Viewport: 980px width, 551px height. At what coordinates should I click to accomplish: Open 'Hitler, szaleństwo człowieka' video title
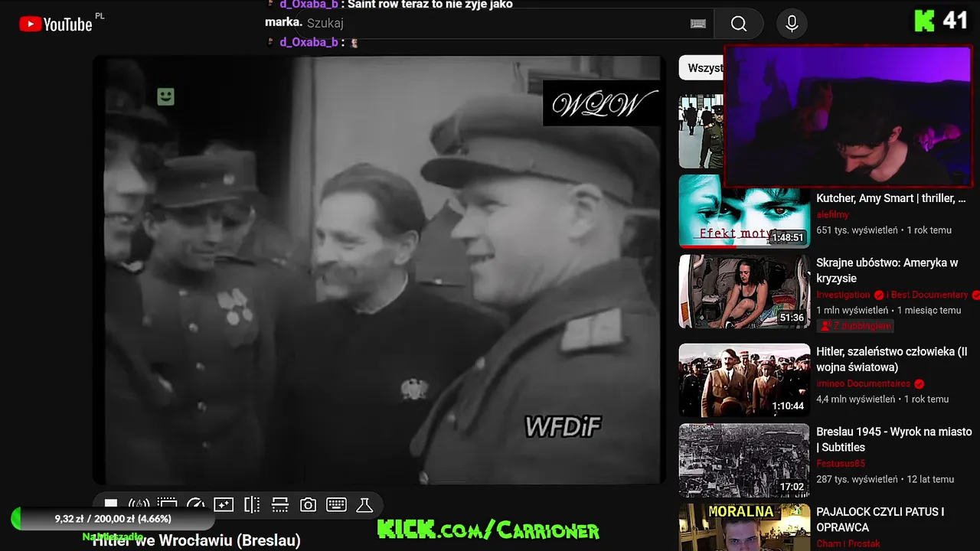tap(891, 359)
